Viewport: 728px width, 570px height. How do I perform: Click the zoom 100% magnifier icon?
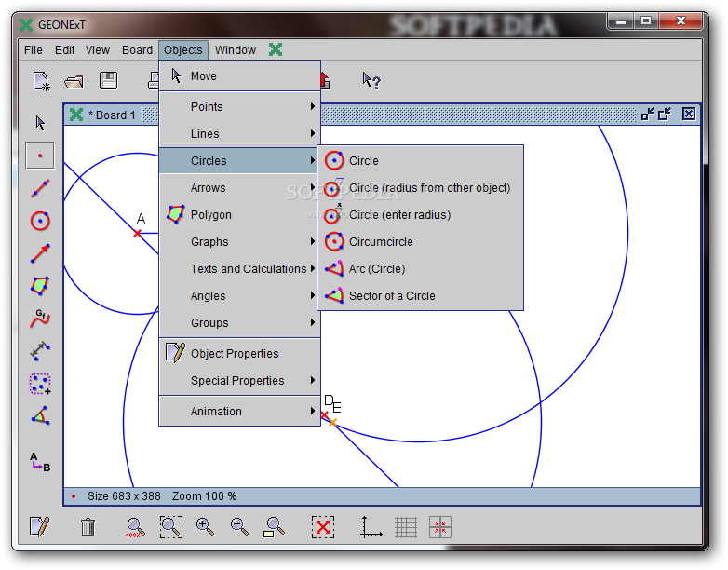[135, 527]
